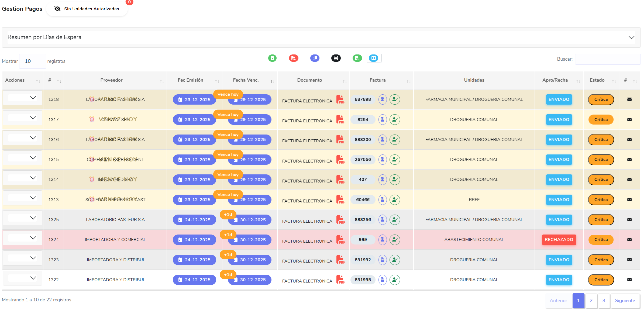Open column visibility button

374,58
